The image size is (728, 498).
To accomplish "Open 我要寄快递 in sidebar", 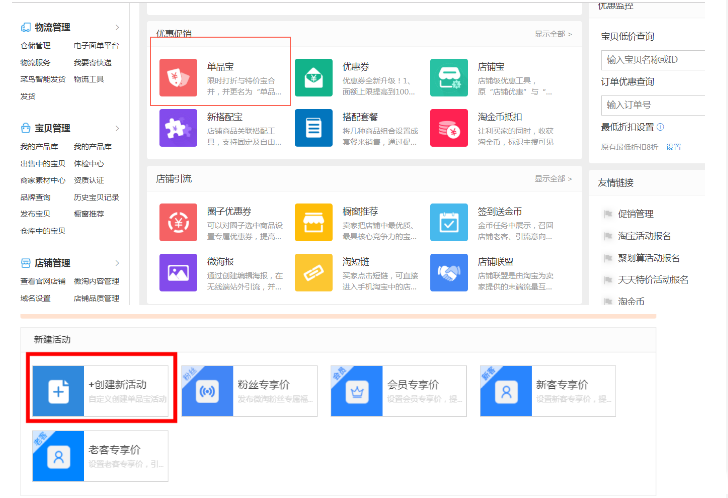I will 92,62.
